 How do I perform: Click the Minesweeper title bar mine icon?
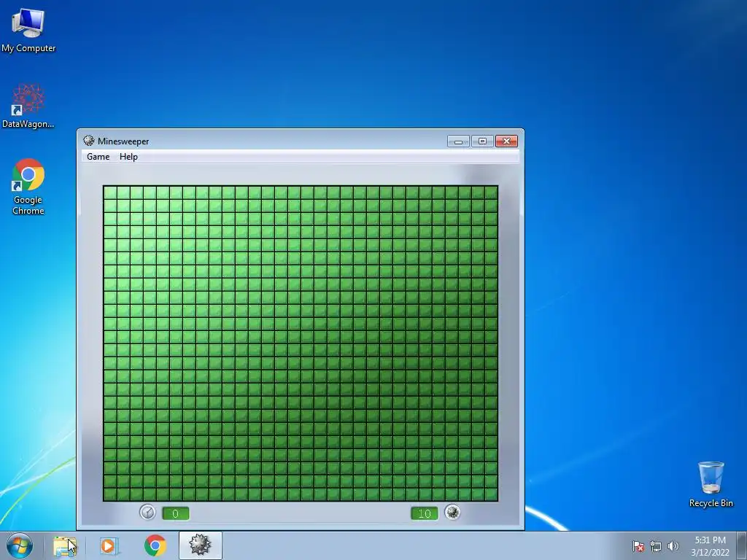(88, 141)
